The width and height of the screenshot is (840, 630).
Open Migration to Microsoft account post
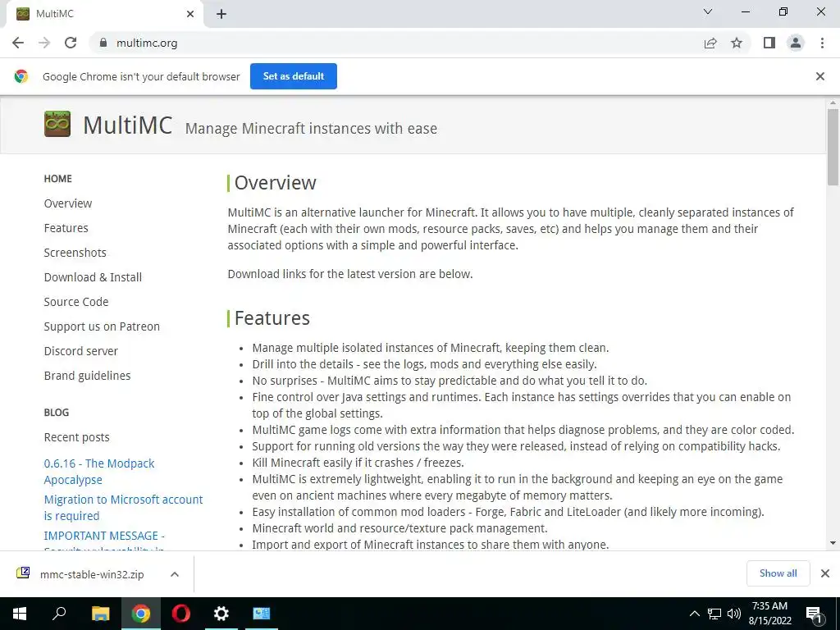[123, 507]
